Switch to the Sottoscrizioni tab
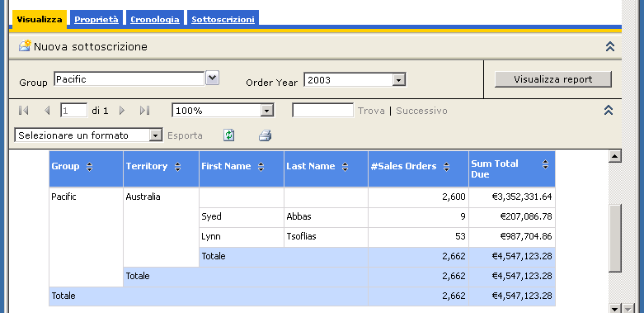 [223, 19]
